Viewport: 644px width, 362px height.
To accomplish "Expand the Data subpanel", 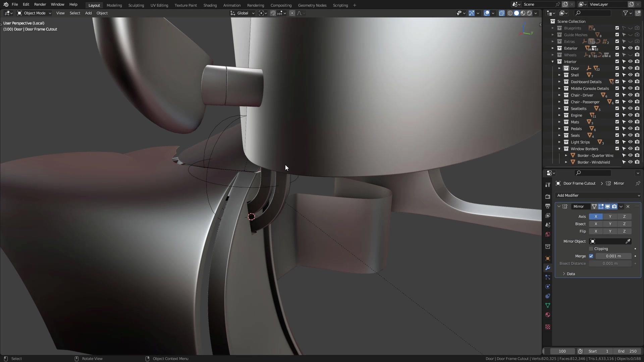I will point(564,274).
